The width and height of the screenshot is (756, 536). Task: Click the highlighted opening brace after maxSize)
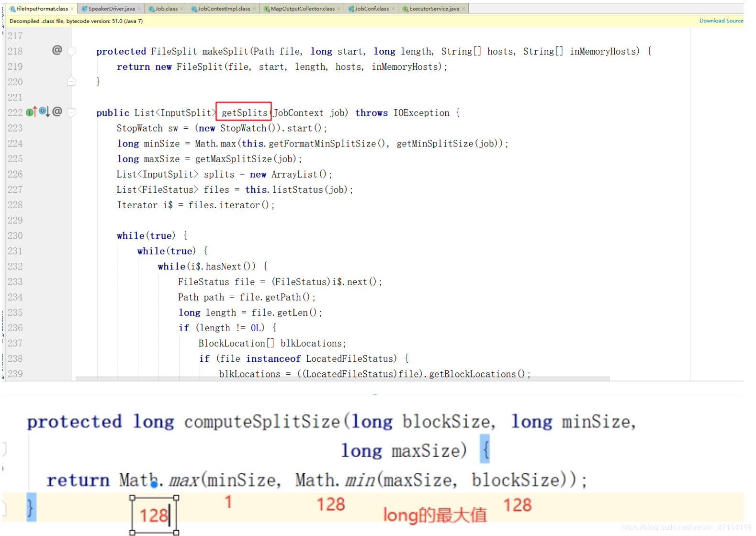[x=485, y=449]
